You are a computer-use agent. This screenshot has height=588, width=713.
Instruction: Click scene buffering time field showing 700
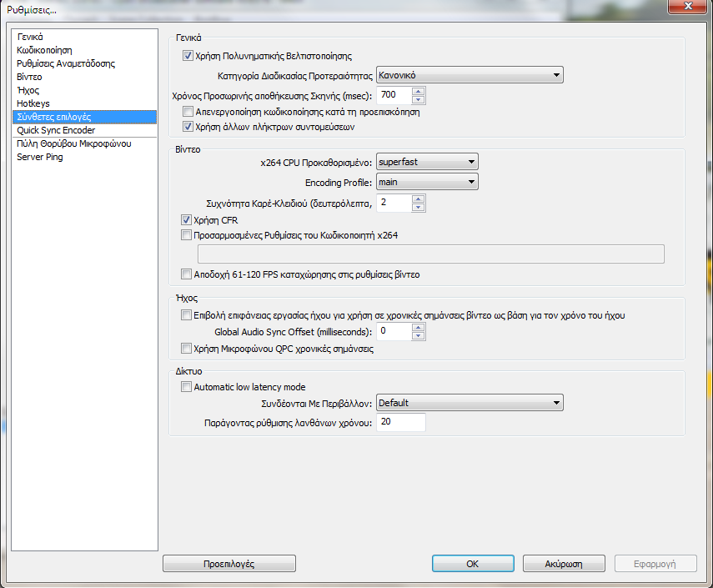394,95
